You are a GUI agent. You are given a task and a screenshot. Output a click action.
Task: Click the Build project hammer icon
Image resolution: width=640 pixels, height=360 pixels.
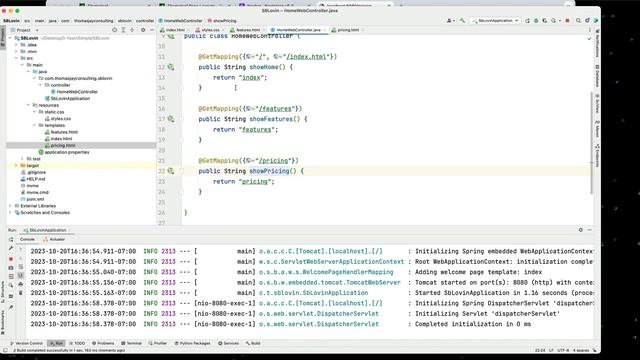click(x=462, y=20)
